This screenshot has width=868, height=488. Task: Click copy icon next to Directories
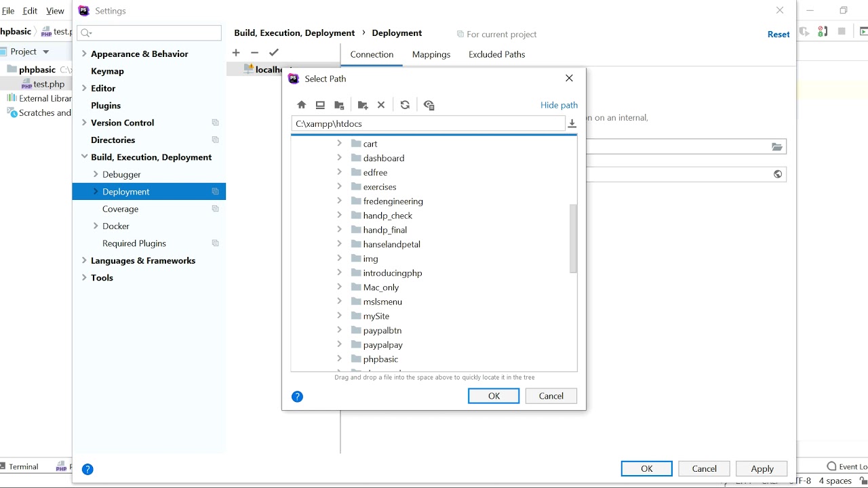click(x=216, y=140)
